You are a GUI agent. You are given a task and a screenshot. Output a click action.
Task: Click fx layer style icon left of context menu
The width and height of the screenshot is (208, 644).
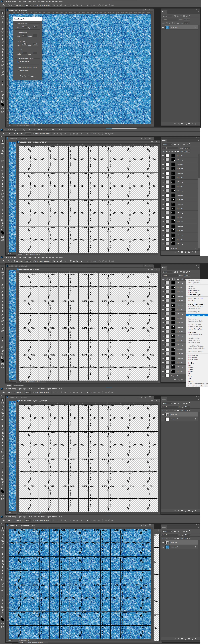point(179,379)
